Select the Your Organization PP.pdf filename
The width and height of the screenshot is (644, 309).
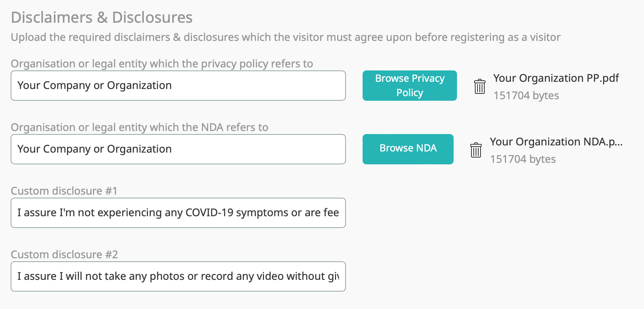coord(556,78)
